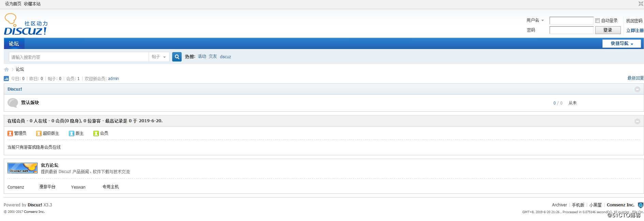This screenshot has width=644, height=221.
Task: Open the 找回密码 link
Action: pyautogui.click(x=634, y=21)
